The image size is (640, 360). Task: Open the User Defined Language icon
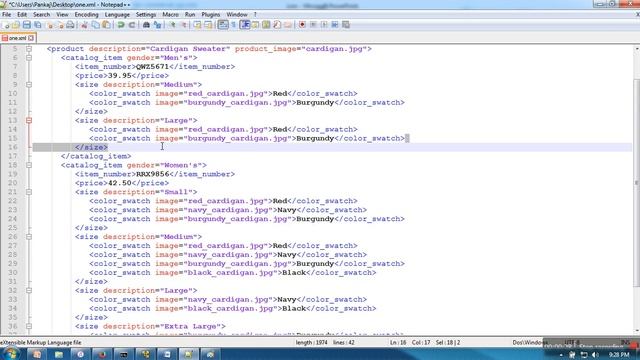255,25
